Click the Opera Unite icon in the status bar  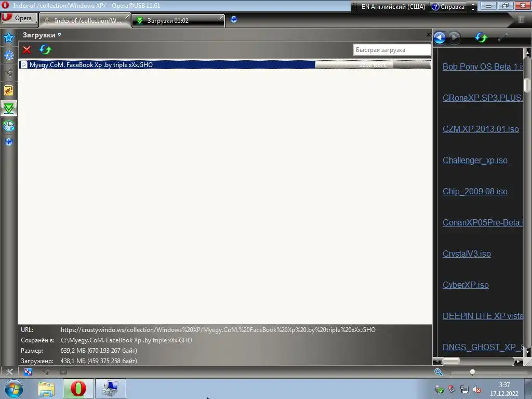pyautogui.click(x=46, y=372)
